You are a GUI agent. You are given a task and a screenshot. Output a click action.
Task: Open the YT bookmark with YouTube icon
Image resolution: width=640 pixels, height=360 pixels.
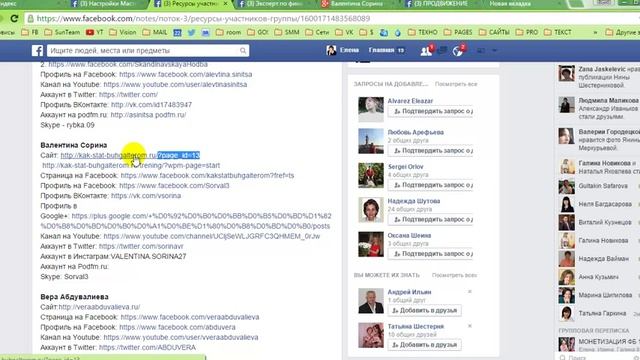pos(94,32)
